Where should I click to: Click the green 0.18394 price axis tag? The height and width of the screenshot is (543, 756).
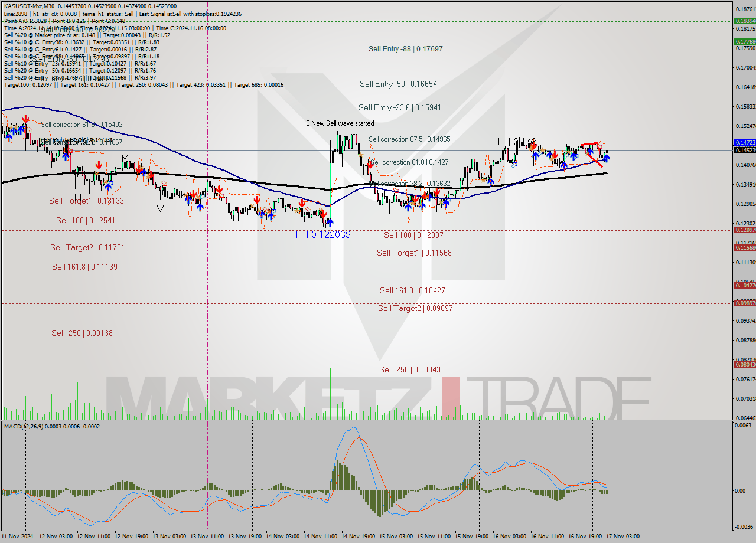pyautogui.click(x=744, y=21)
